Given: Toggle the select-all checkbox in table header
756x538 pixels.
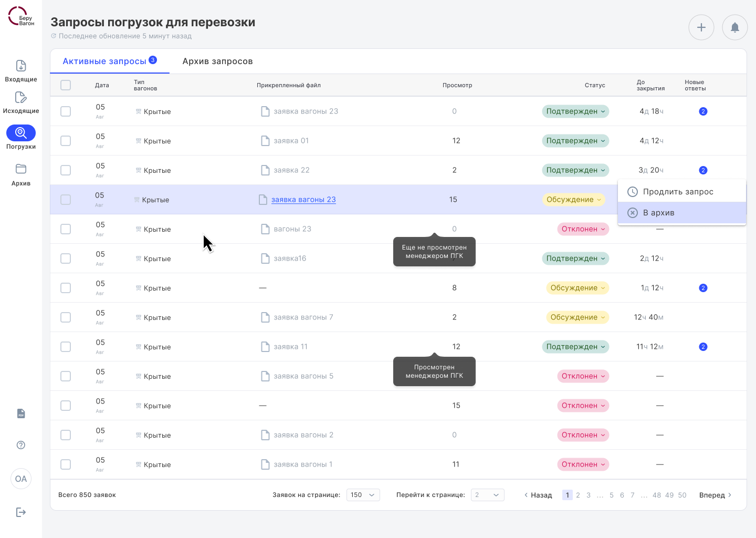Looking at the screenshot, I should coord(66,85).
